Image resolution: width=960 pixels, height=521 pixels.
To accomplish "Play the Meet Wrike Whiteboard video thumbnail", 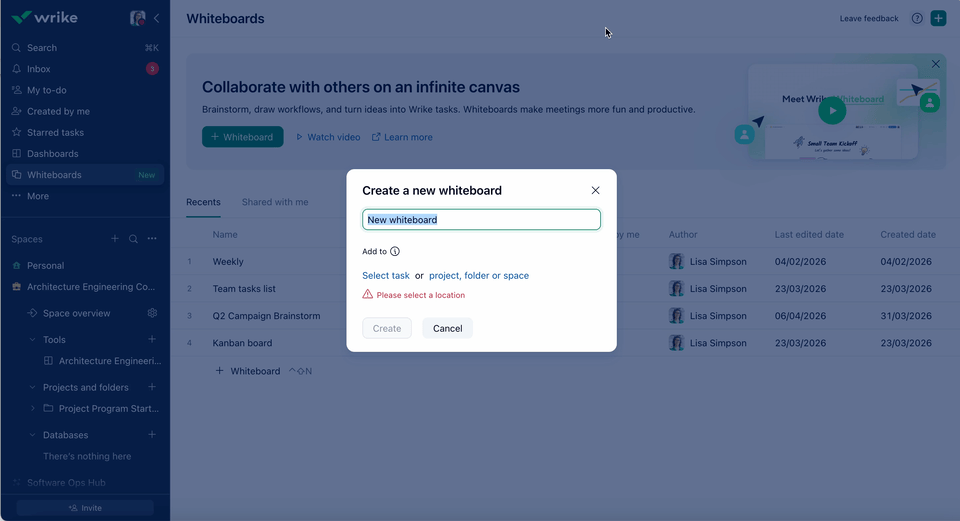I will 831,110.
